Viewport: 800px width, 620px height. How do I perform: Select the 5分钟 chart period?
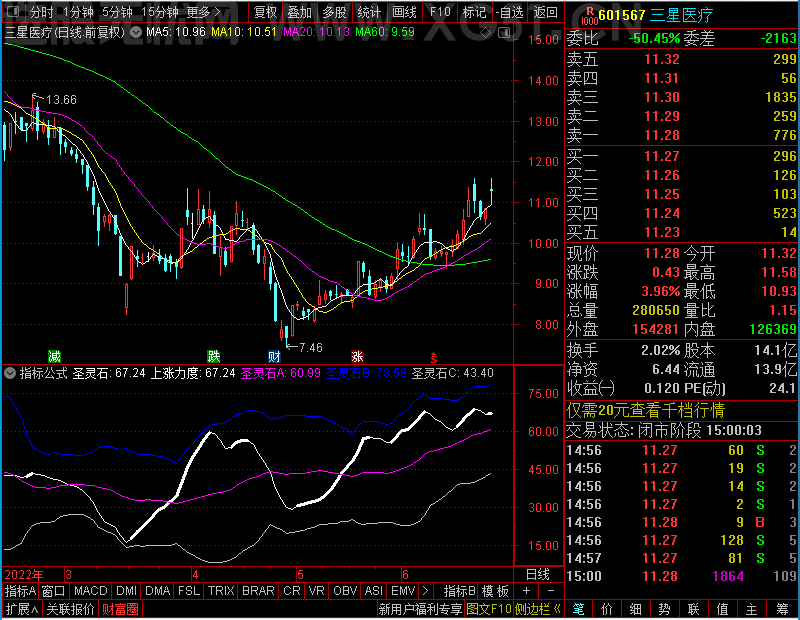(117, 12)
